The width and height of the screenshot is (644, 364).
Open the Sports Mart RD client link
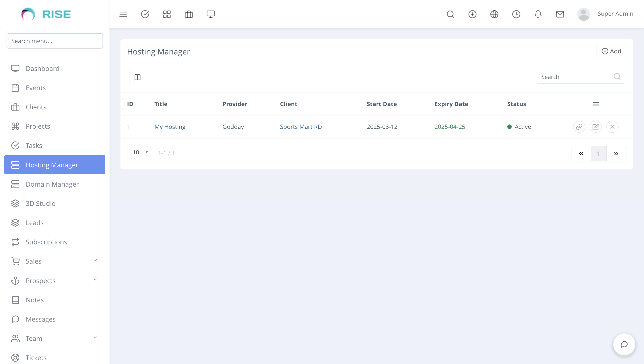tap(301, 127)
